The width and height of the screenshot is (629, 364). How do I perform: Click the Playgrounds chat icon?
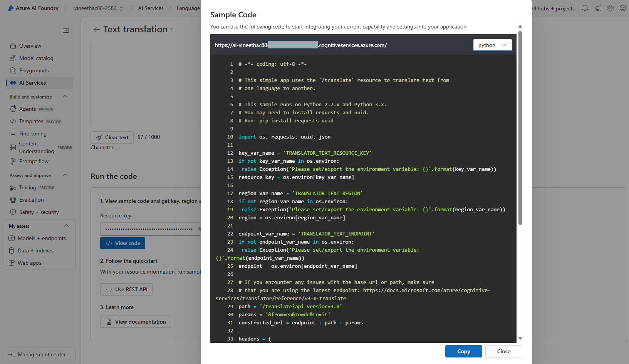coord(13,70)
